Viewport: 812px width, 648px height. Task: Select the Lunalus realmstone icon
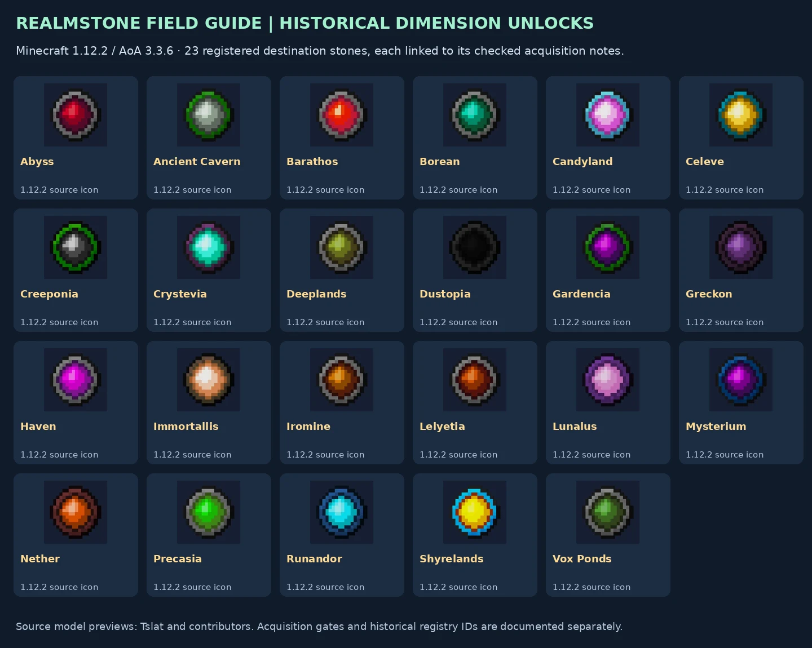(608, 380)
